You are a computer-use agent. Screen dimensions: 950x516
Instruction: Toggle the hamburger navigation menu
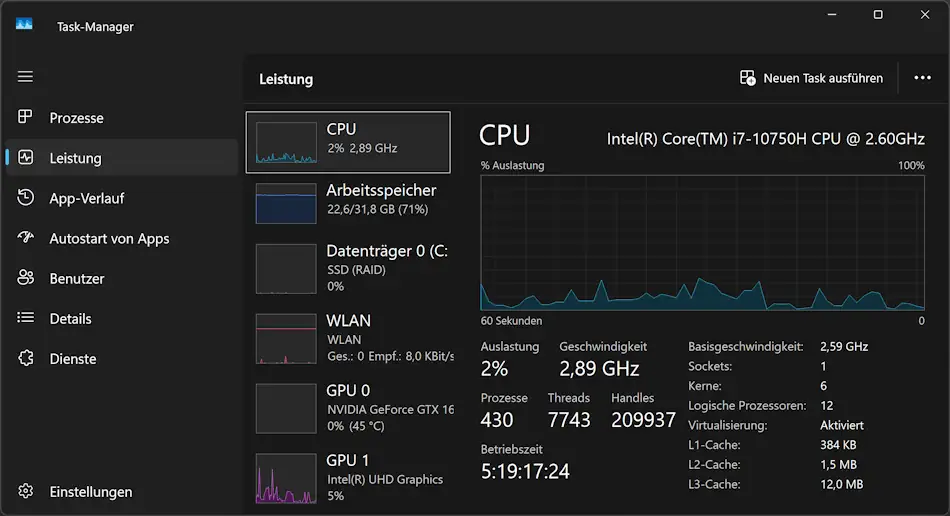pyautogui.click(x=25, y=76)
